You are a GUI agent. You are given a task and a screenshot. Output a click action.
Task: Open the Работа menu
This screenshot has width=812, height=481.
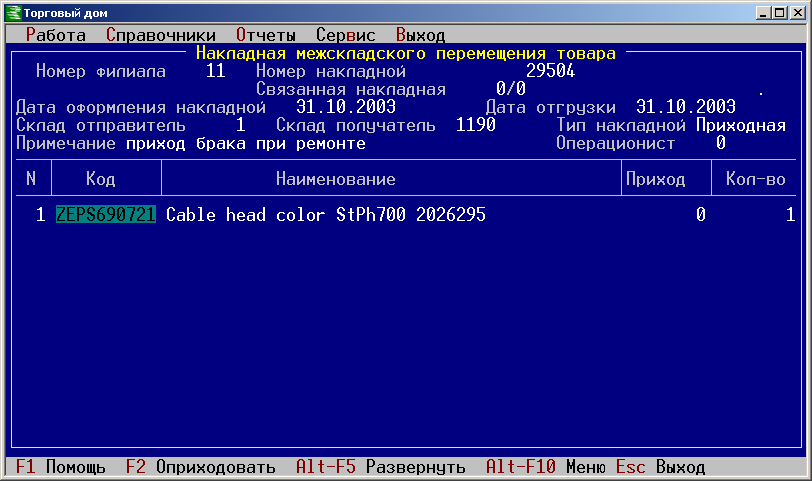(55, 35)
